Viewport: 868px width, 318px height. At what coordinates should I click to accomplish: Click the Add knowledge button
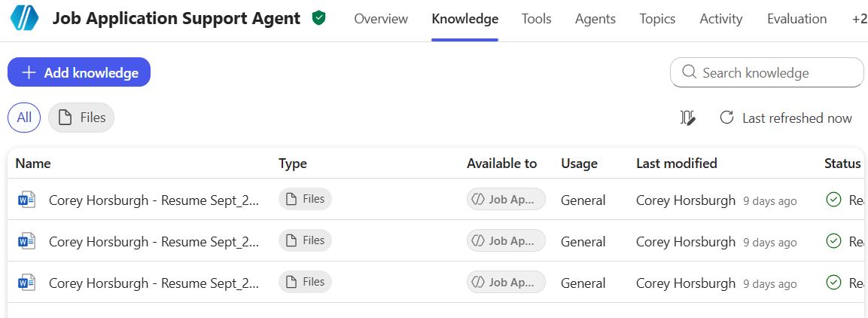(79, 72)
